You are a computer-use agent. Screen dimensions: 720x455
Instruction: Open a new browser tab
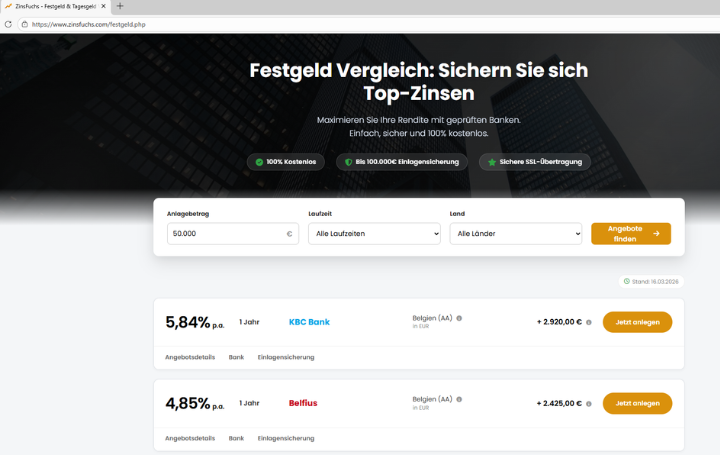(x=120, y=6)
